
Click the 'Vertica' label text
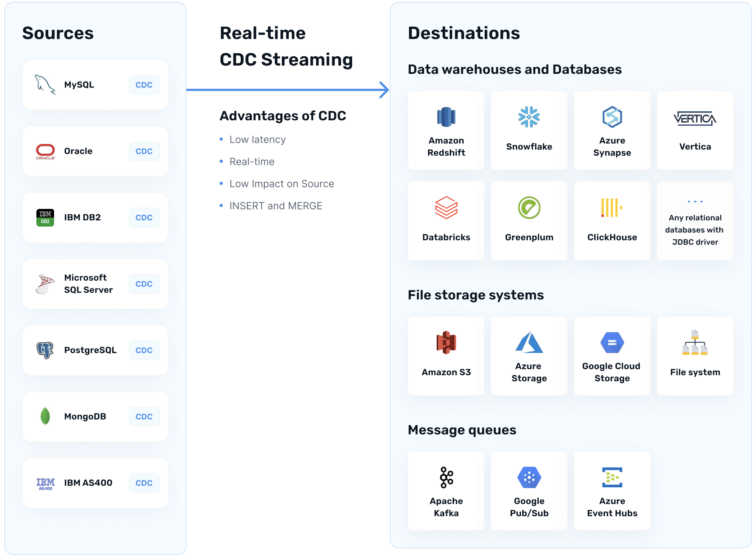click(x=695, y=147)
